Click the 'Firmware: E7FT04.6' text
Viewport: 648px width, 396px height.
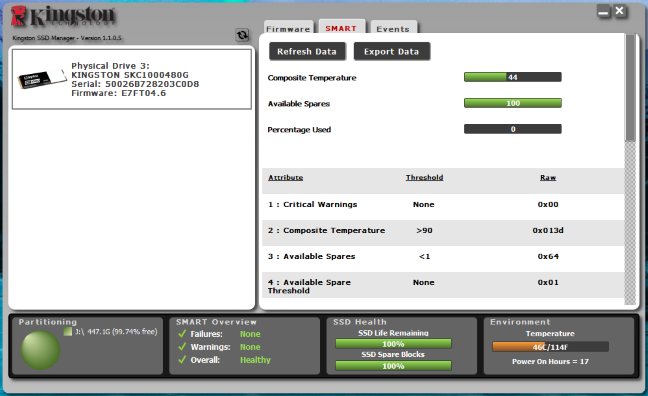point(119,93)
